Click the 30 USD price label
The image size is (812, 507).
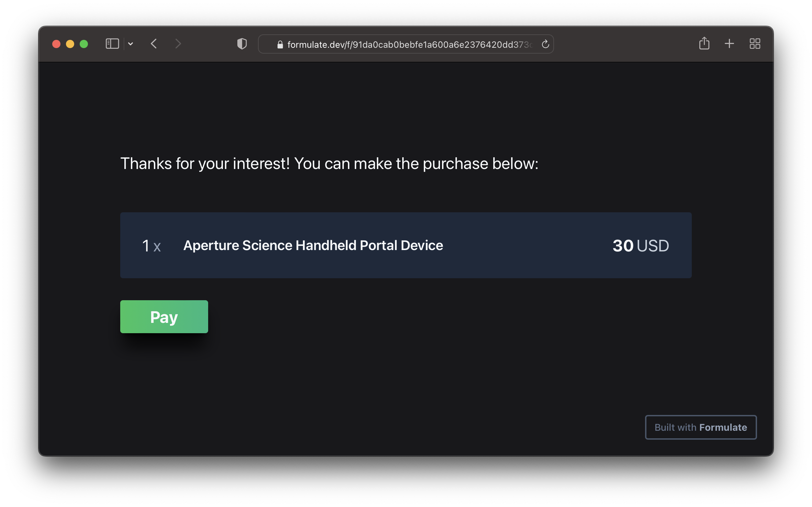[641, 246]
